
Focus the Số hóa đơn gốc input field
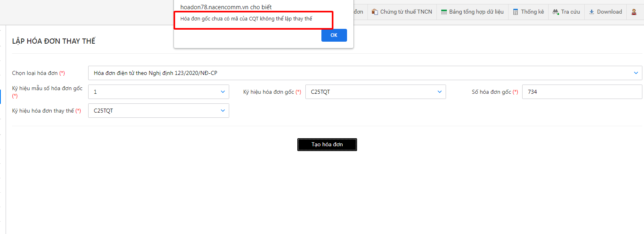click(581, 92)
